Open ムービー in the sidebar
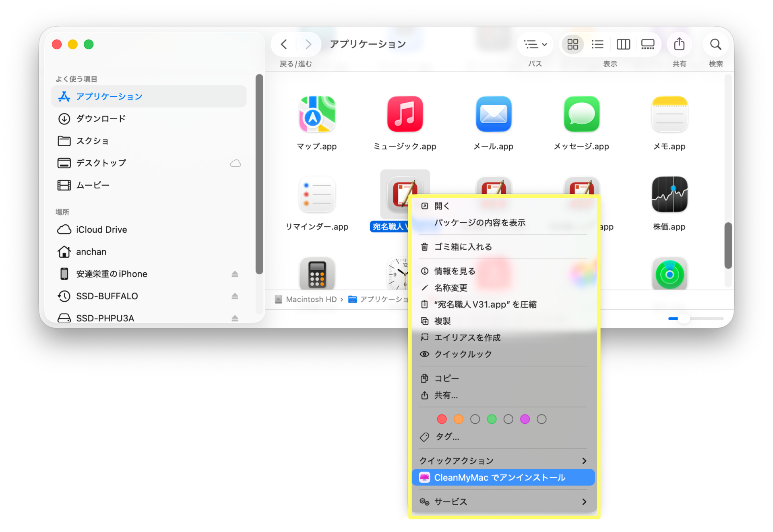The width and height of the screenshot is (773, 532). point(149,185)
